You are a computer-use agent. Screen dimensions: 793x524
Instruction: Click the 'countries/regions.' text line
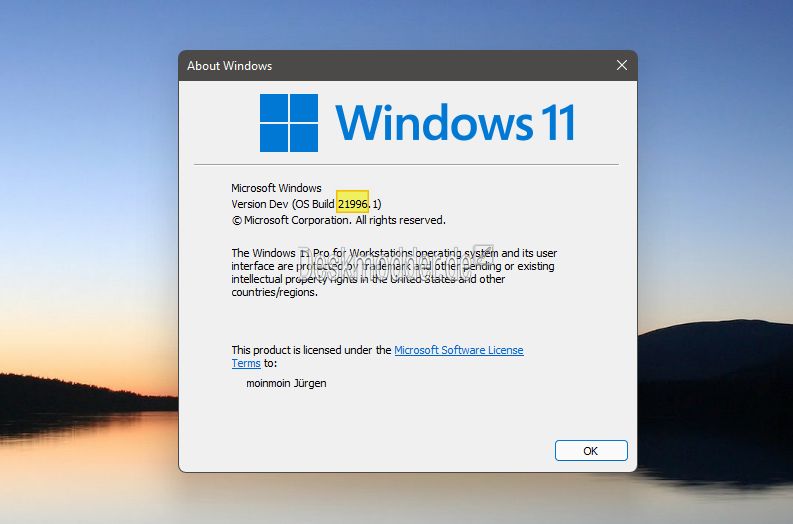tap(275, 292)
